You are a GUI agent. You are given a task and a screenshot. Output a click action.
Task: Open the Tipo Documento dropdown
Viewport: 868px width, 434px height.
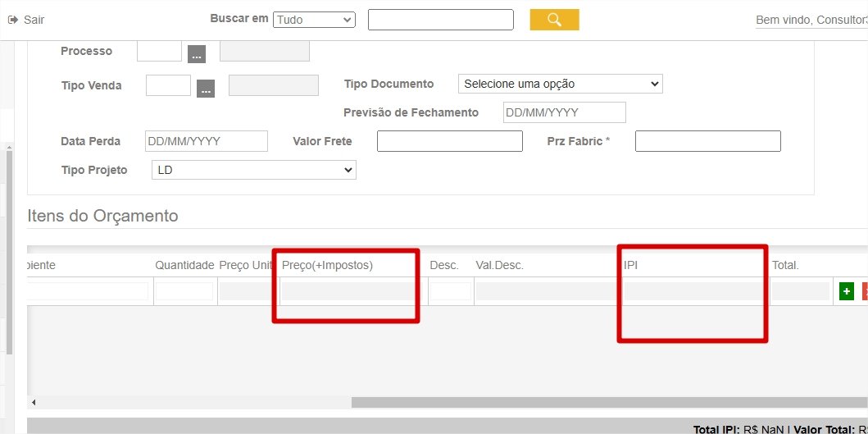click(x=560, y=85)
